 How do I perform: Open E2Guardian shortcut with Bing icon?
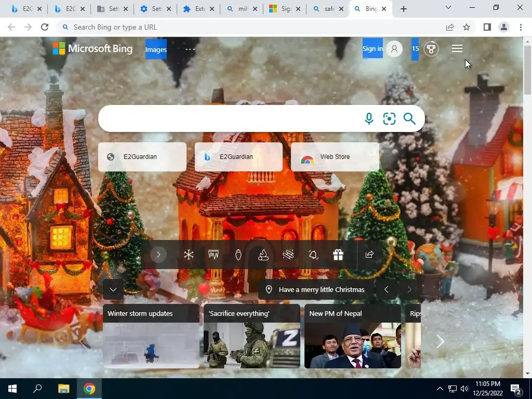[238, 157]
